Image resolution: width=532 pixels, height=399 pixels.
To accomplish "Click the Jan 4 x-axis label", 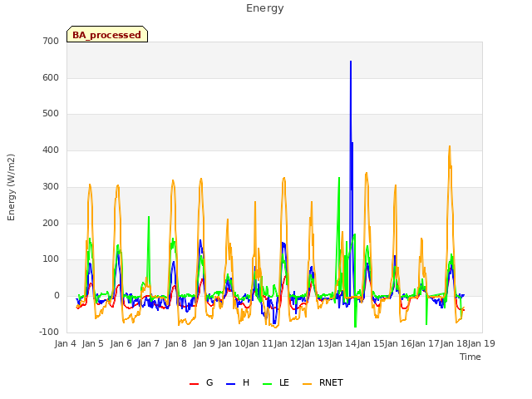I will coord(66,343).
